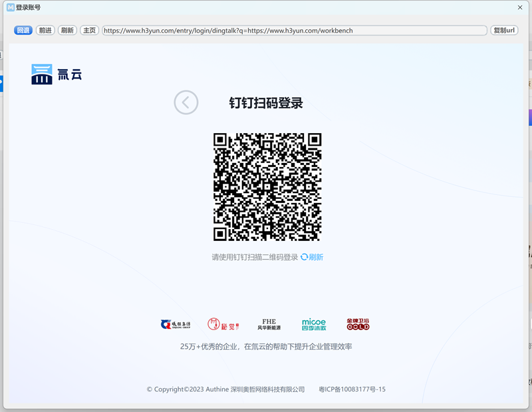Click the 请使用钉钉扫描二维码登录 hint text

click(x=255, y=257)
